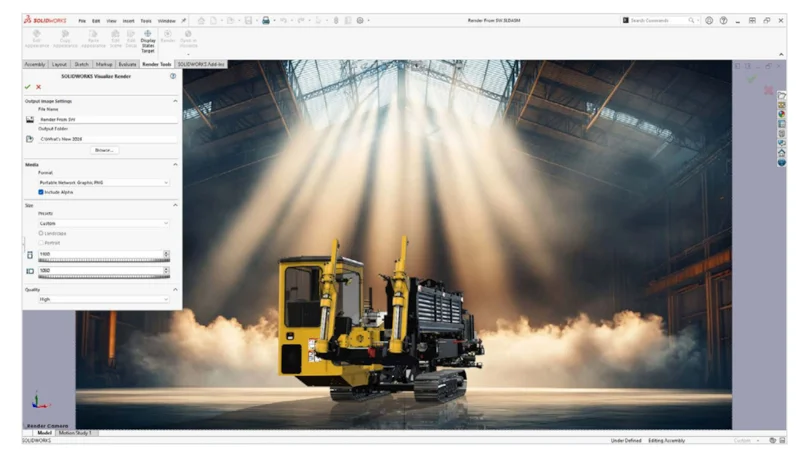Click the Browse button
Image resolution: width=800 pixels, height=449 pixels.
(x=104, y=150)
